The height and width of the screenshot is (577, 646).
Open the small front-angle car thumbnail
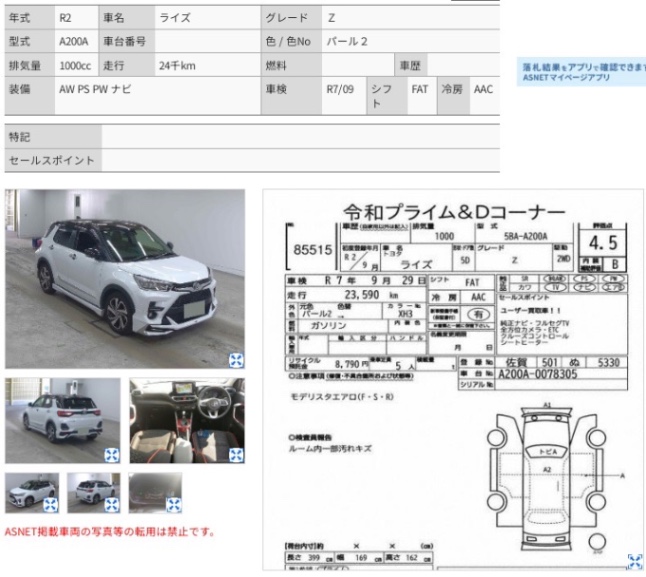point(32,493)
